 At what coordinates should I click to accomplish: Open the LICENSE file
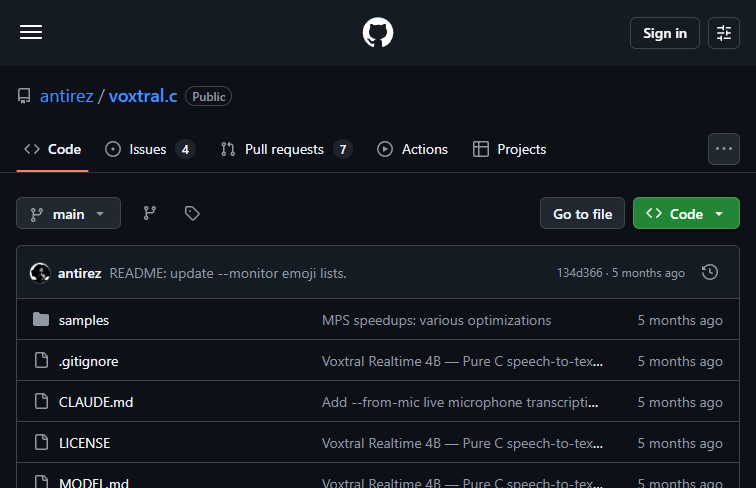point(84,443)
